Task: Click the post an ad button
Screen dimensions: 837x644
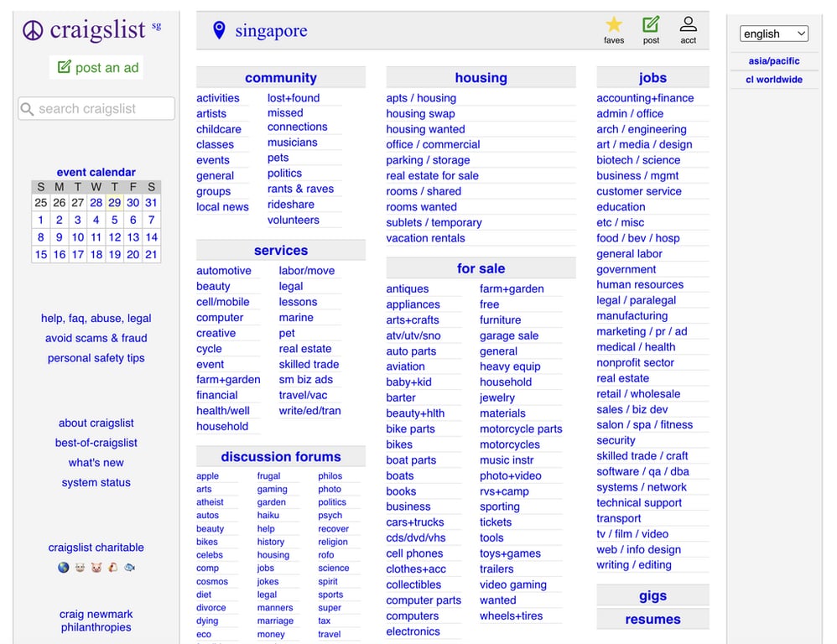Action: pyautogui.click(x=96, y=67)
